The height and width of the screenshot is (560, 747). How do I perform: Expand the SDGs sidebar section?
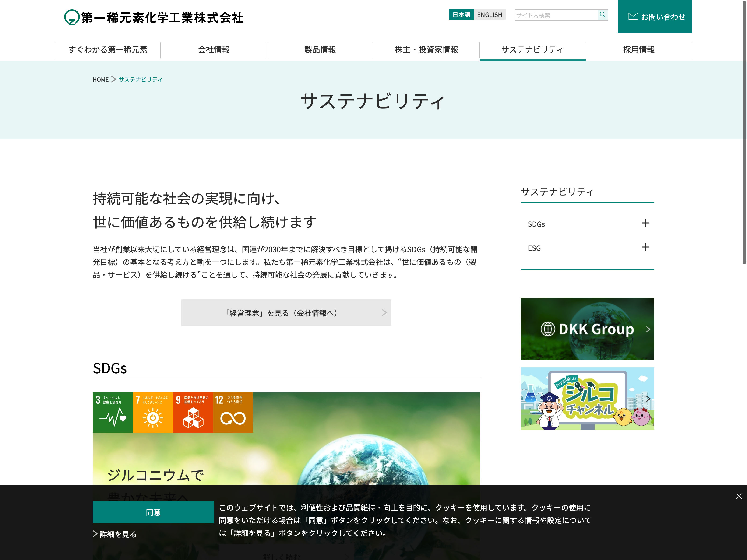[645, 223]
